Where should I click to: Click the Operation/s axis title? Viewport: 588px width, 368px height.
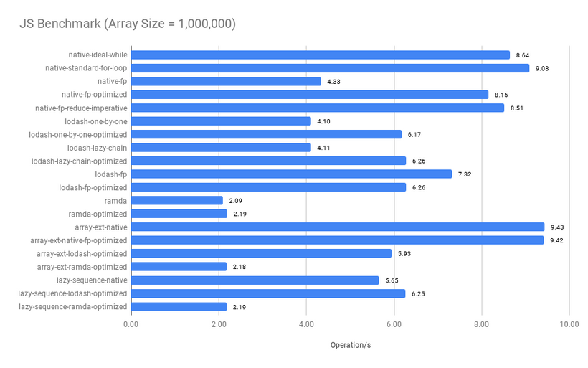click(350, 345)
